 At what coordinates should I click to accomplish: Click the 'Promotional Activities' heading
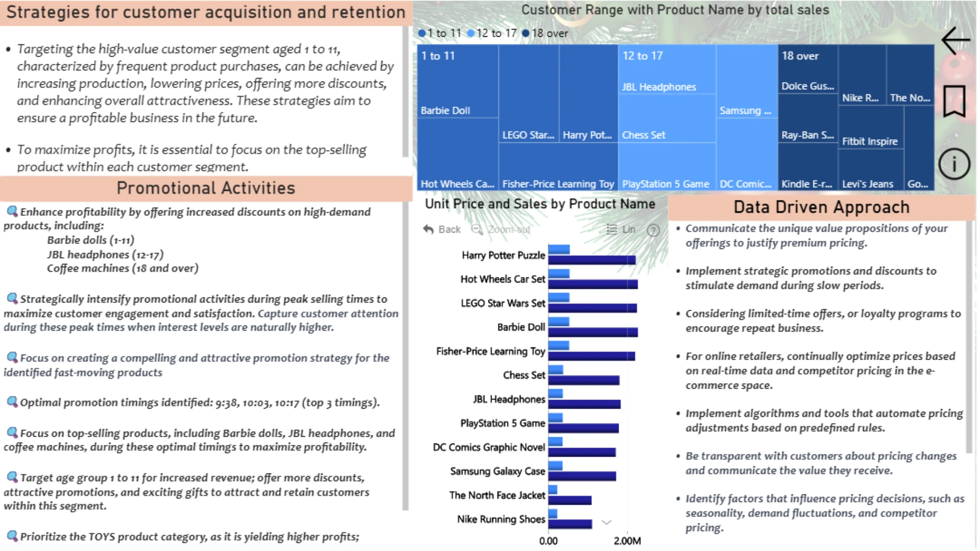206,188
